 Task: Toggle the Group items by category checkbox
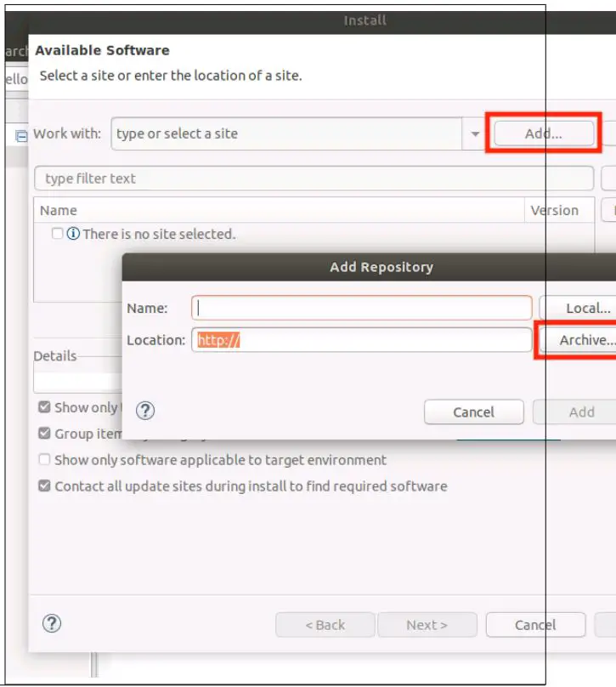(44, 434)
